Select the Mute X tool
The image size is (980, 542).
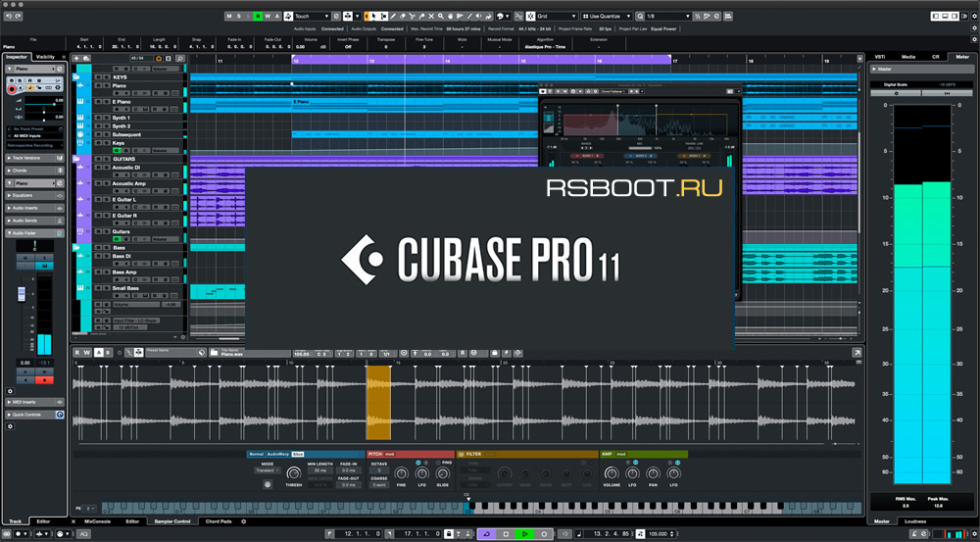pyautogui.click(x=431, y=17)
